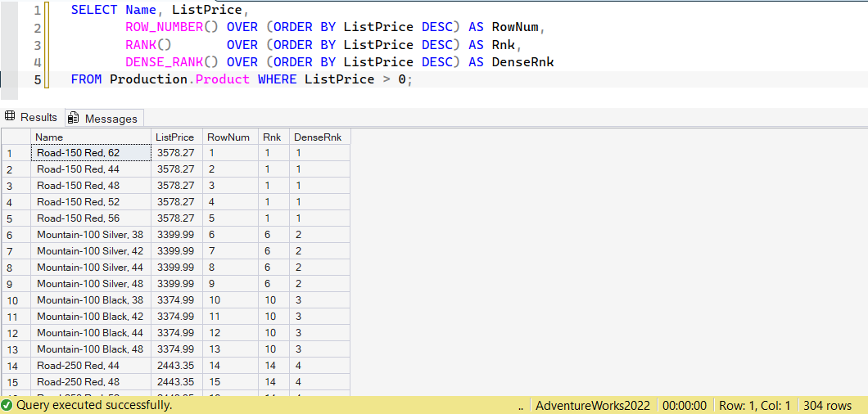Click DenseRnk value 3 in row 12
This screenshot has height=414, width=868.
tap(319, 333)
